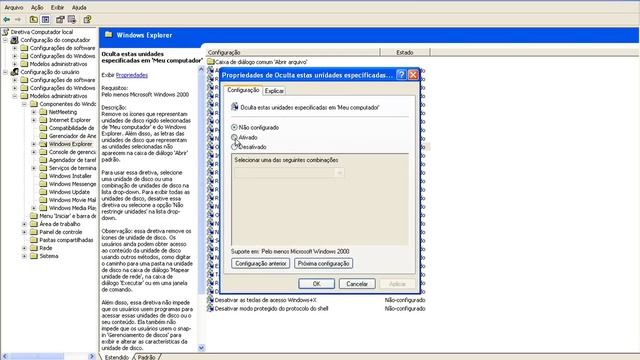Image resolution: width=640 pixels, height=360 pixels.
Task: Toggle the show/hide console tree icon
Action: pos(46,19)
